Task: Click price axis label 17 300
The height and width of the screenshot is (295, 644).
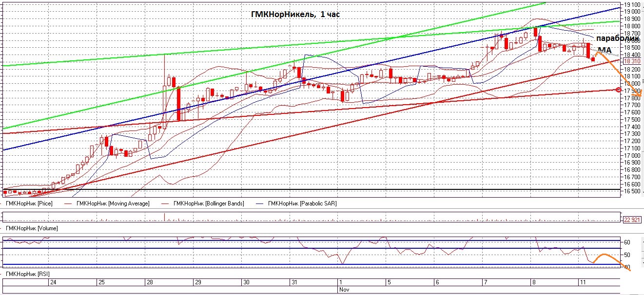Action: tap(632, 134)
